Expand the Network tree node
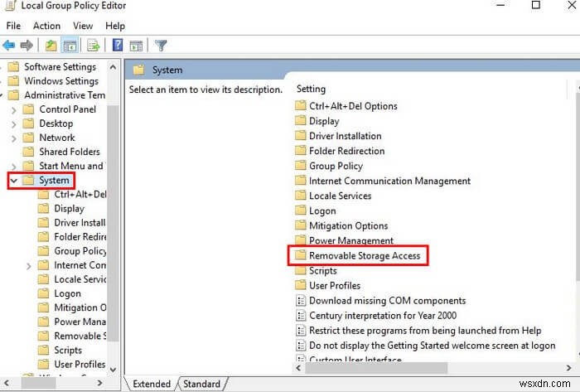The height and width of the screenshot is (392, 580). tap(13, 138)
